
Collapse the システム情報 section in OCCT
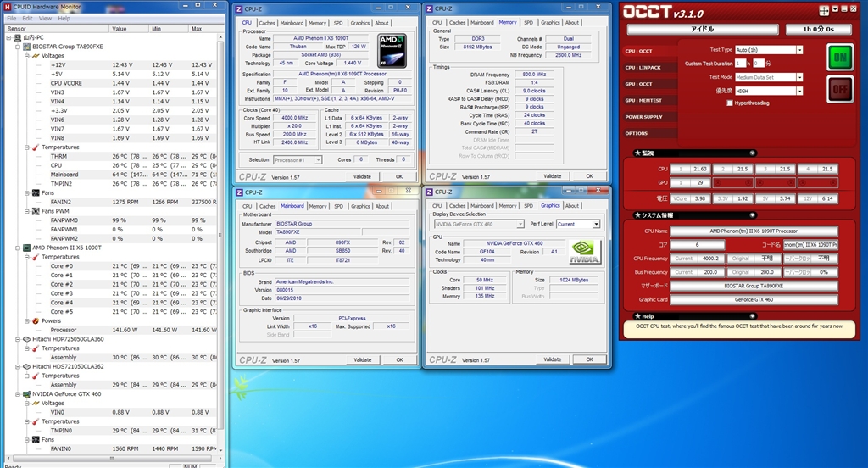(x=752, y=214)
